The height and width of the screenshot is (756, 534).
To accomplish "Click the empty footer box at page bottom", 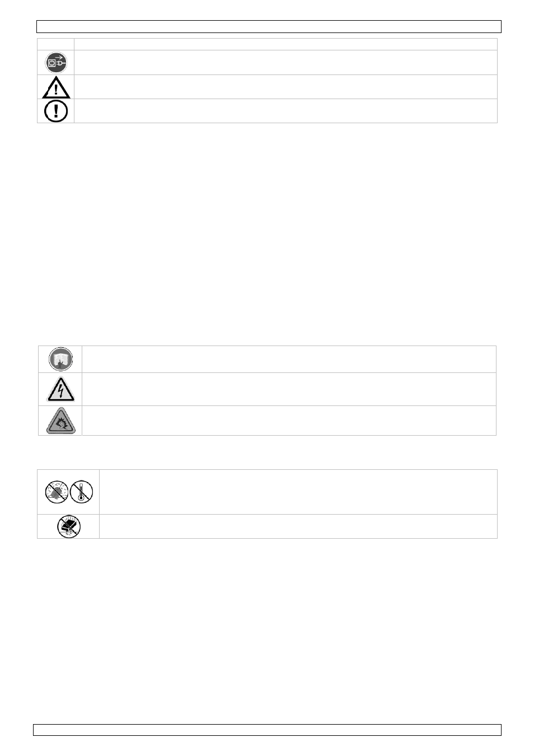I will coord(267,730).
